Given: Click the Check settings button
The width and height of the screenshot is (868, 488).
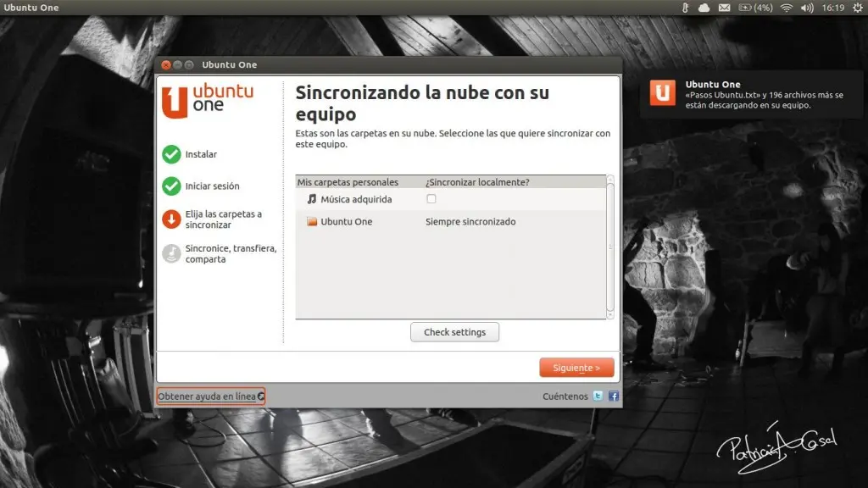Looking at the screenshot, I should point(454,332).
